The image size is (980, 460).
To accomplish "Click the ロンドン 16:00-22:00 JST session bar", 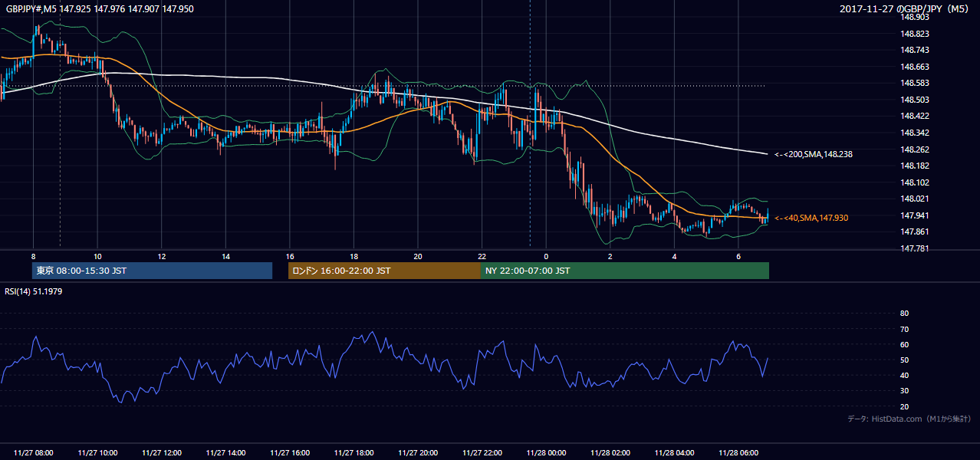I will click(x=384, y=271).
